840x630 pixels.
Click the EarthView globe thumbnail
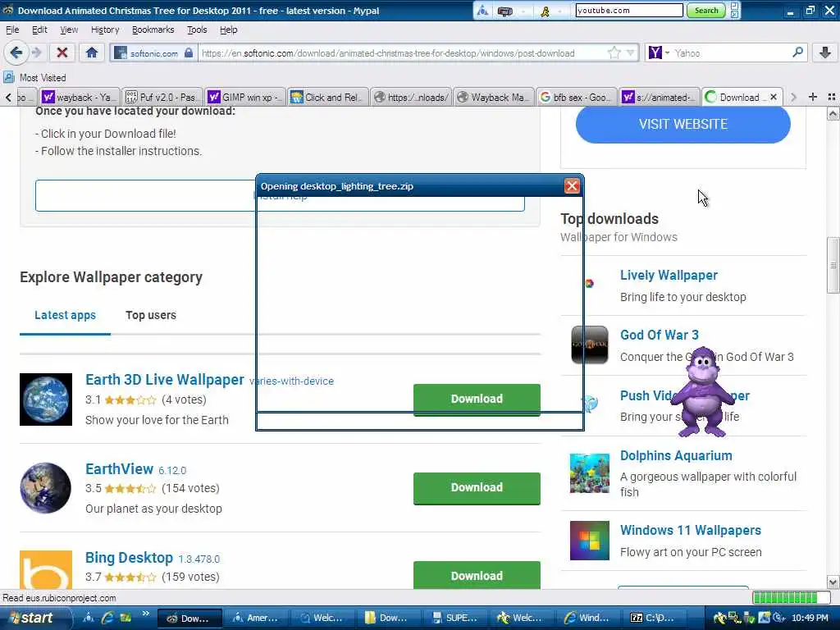[x=46, y=488]
